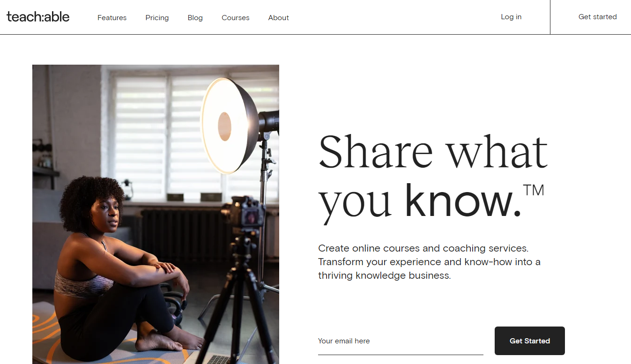
Task: Click the ring light in the photo
Action: tap(230, 125)
